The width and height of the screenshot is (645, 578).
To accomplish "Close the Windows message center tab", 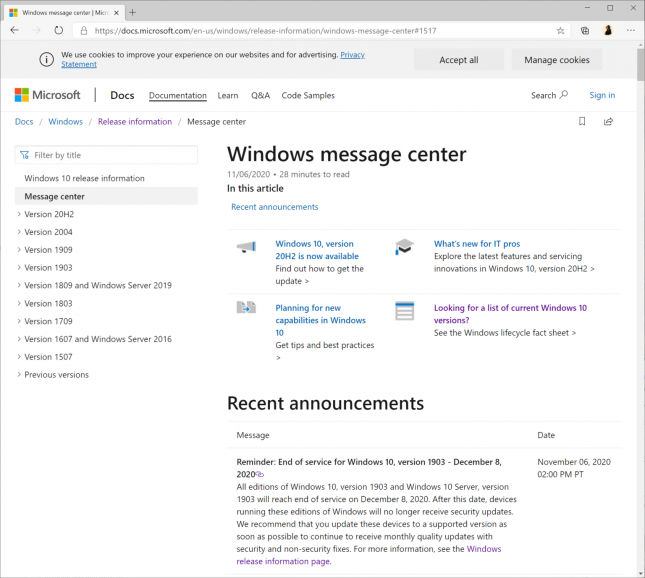I will pos(116,13).
